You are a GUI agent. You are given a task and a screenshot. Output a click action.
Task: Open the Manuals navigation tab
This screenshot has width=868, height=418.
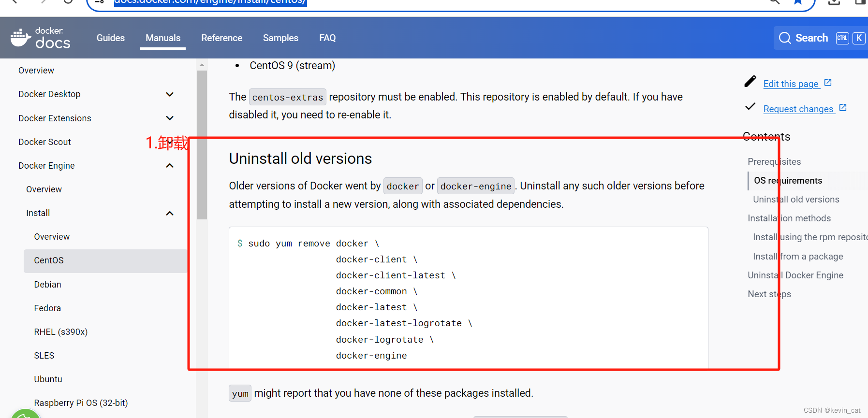coord(163,38)
